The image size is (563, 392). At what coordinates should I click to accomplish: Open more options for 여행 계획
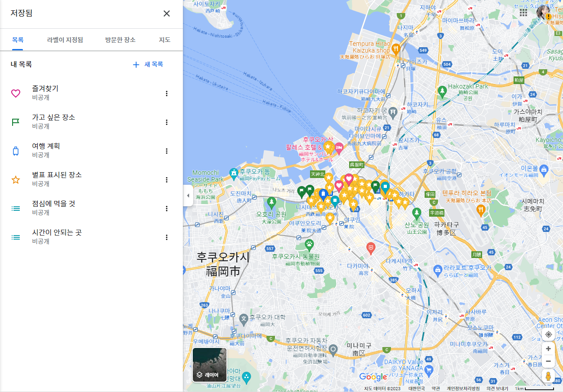click(x=167, y=151)
